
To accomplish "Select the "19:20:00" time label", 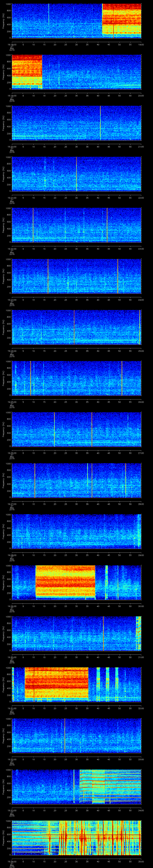I will [x=12, y=147].
